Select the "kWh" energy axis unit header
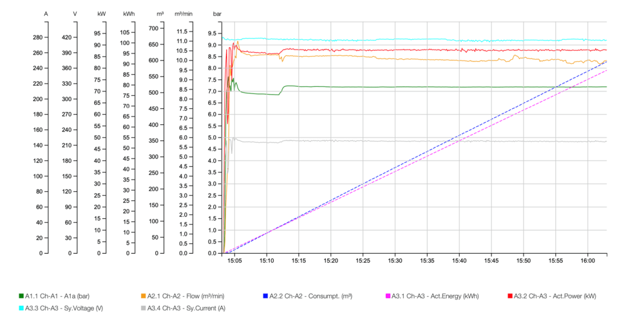644x320 pixels. pos(129,14)
